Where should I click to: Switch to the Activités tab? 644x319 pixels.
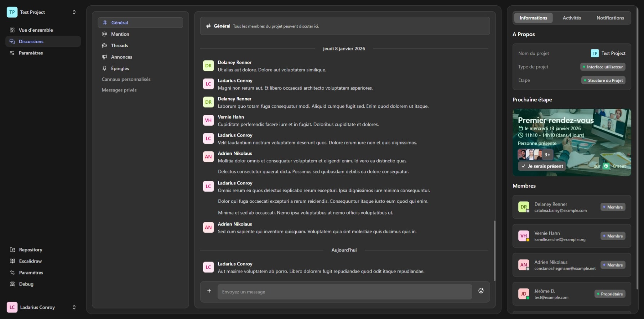572,18
